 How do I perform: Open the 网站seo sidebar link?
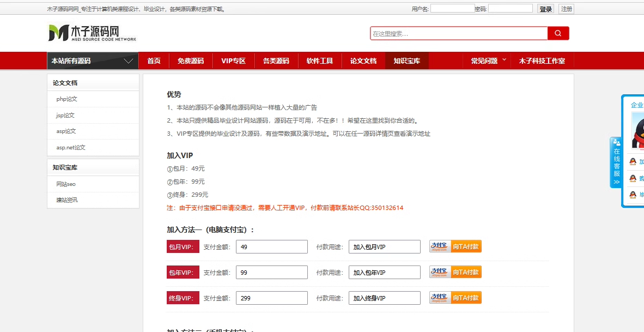66,184
